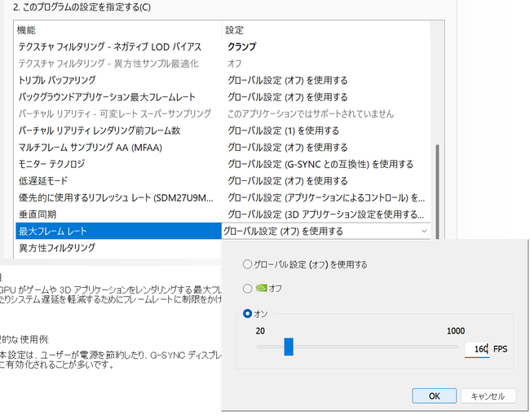The width and height of the screenshot is (530, 420).
Task: Select the オン radio button
Action: (x=247, y=314)
